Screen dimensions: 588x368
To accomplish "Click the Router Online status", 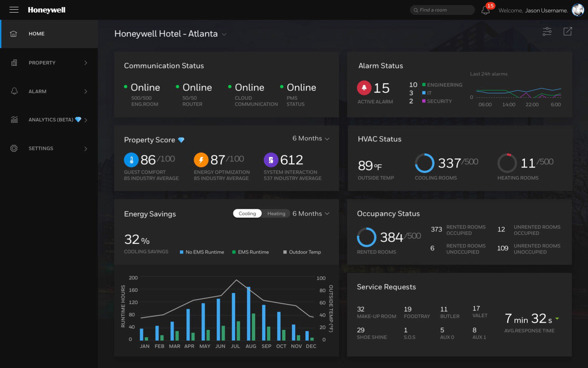I will (x=194, y=94).
